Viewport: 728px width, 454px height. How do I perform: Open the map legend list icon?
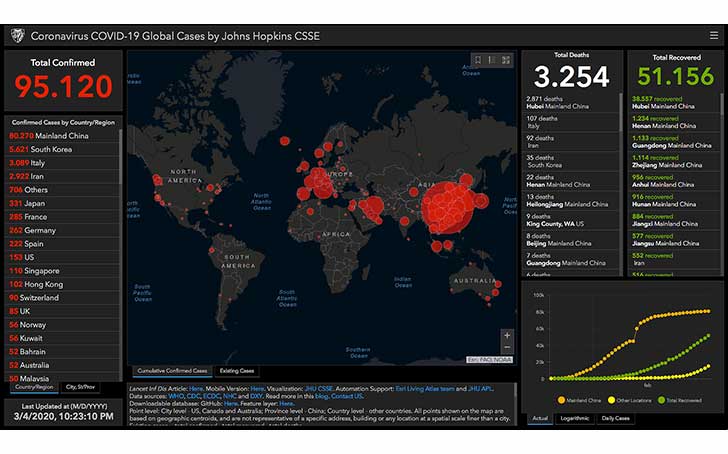(492, 60)
